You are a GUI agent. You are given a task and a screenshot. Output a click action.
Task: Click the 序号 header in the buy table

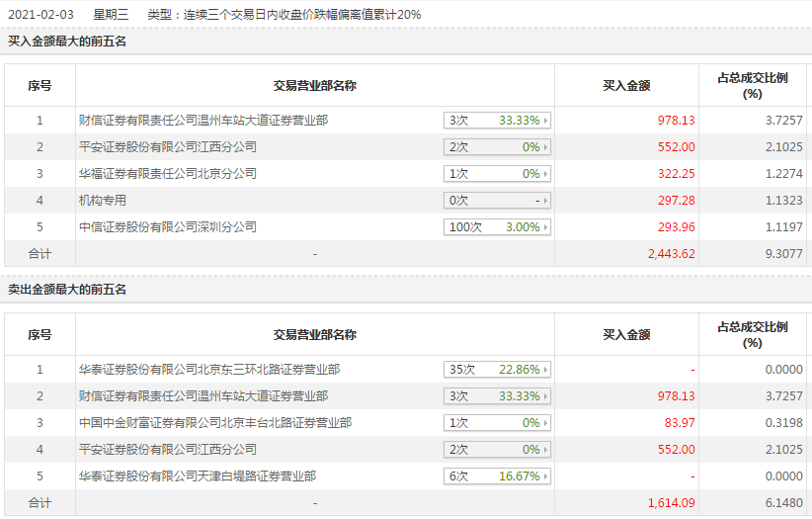point(40,86)
